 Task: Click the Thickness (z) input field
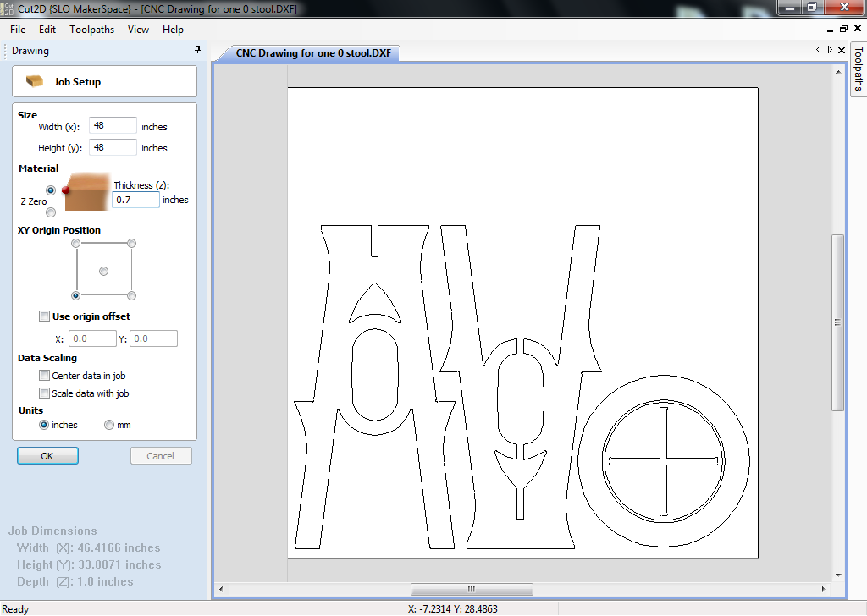coord(136,200)
